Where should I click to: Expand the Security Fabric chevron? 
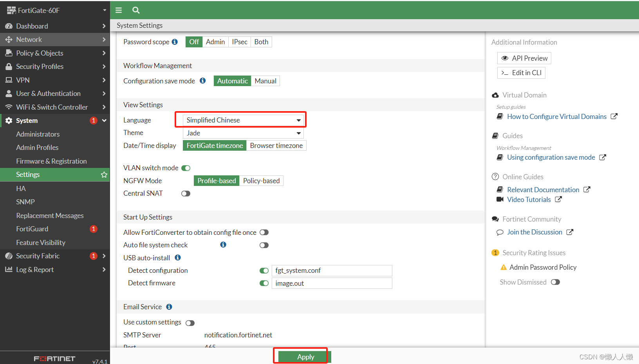click(x=104, y=256)
